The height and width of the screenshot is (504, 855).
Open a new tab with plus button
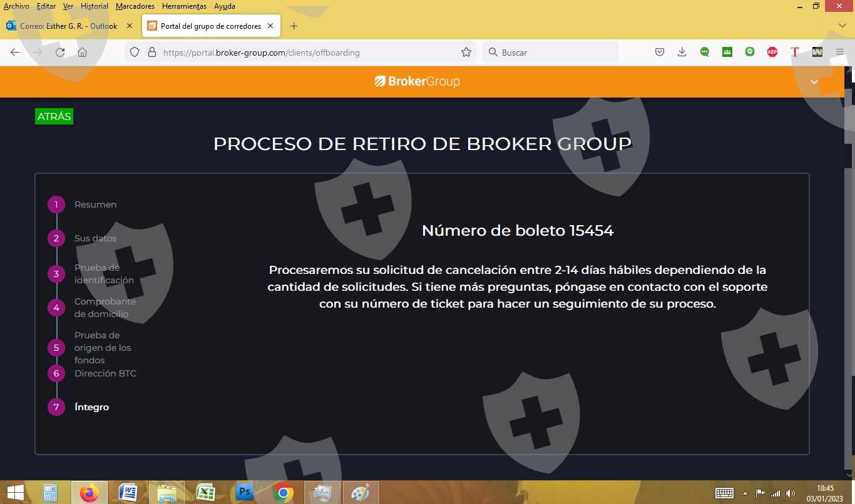294,26
